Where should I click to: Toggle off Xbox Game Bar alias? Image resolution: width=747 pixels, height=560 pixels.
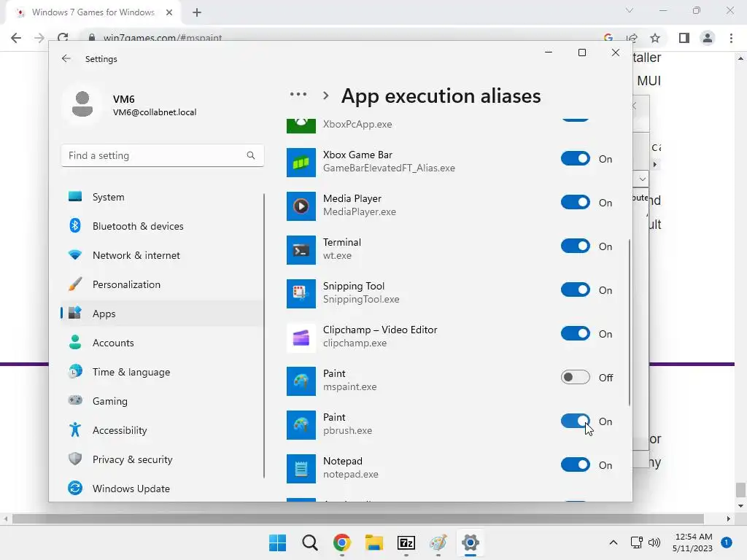[575, 158]
